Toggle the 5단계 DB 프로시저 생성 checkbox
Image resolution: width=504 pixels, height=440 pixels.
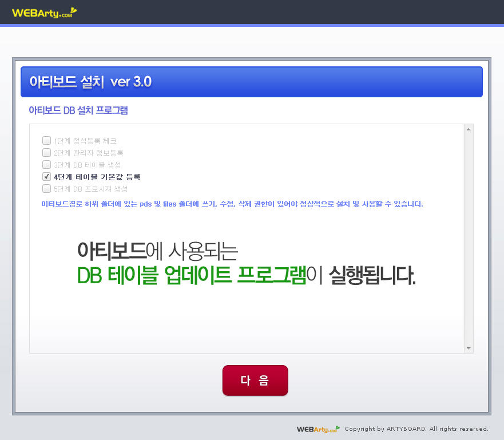pyautogui.click(x=46, y=188)
